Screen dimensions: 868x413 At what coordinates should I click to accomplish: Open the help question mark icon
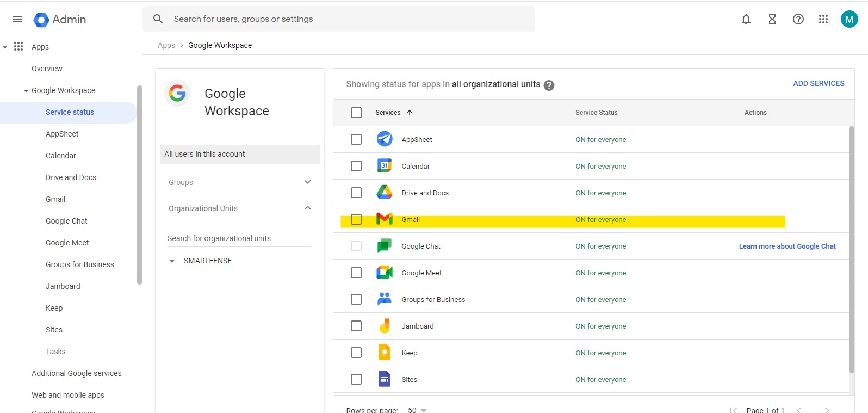point(798,19)
